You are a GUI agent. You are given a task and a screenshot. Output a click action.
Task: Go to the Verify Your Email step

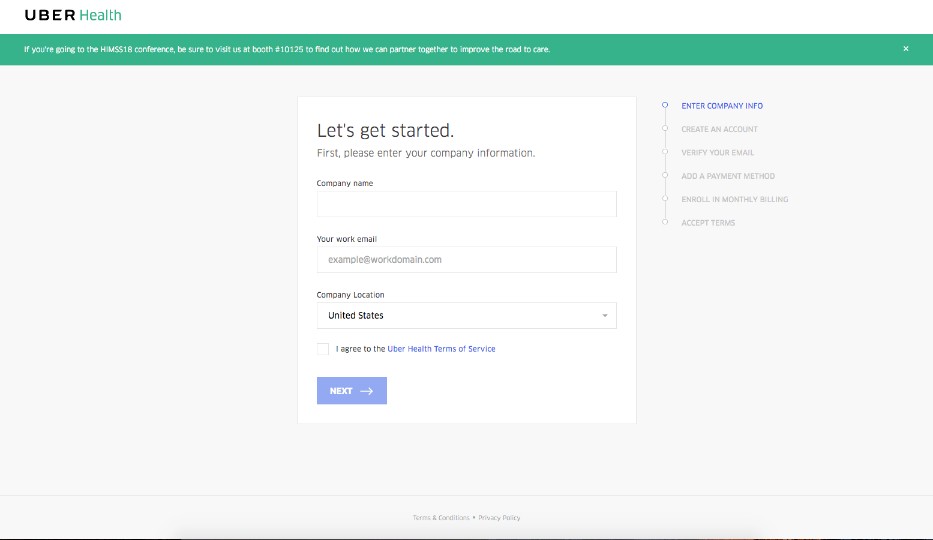(718, 152)
